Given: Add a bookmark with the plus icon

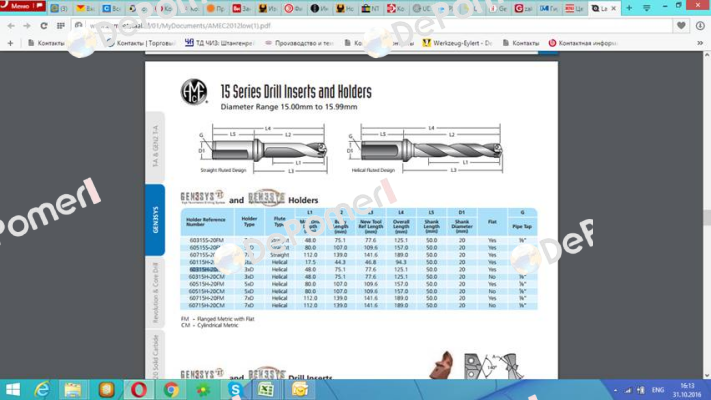Looking at the screenshot, I should [x=10, y=43].
